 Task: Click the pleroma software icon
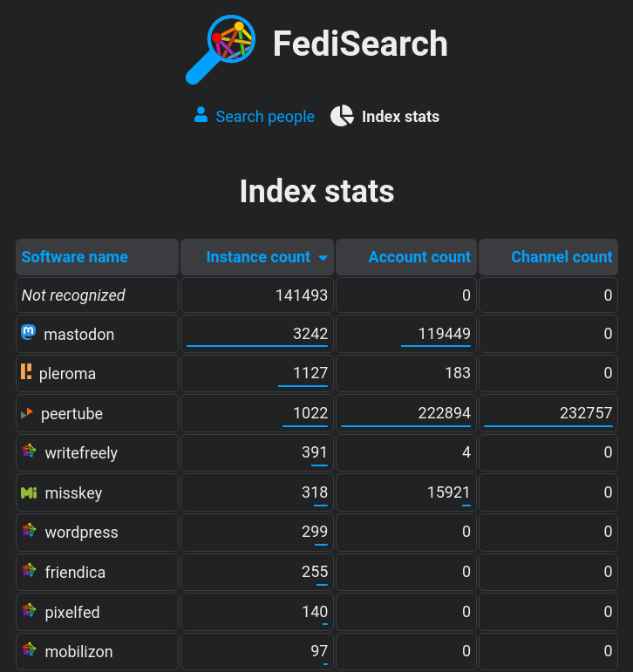26,373
